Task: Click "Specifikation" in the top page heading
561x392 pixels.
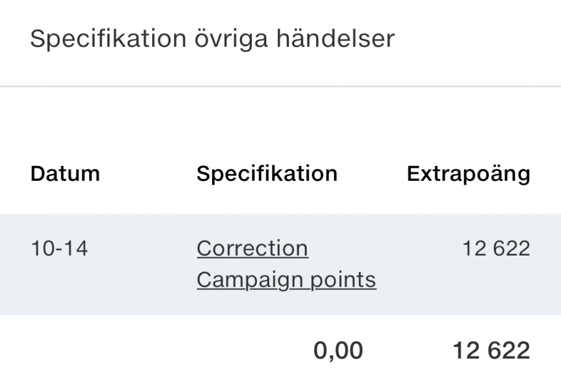Action: coord(108,39)
